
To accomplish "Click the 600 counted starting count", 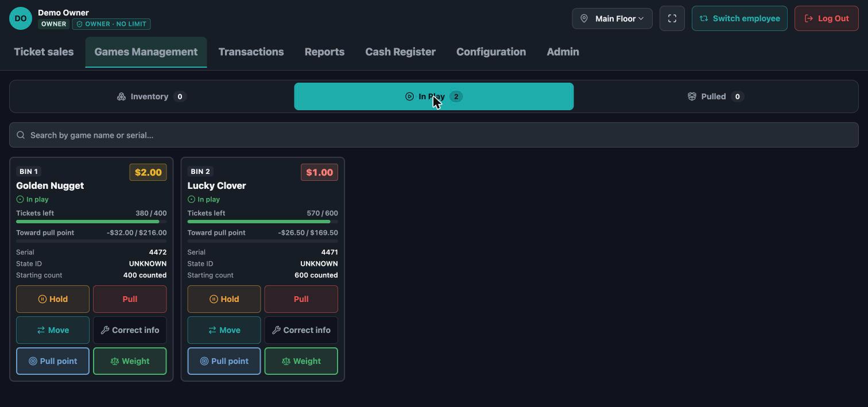I will 316,275.
